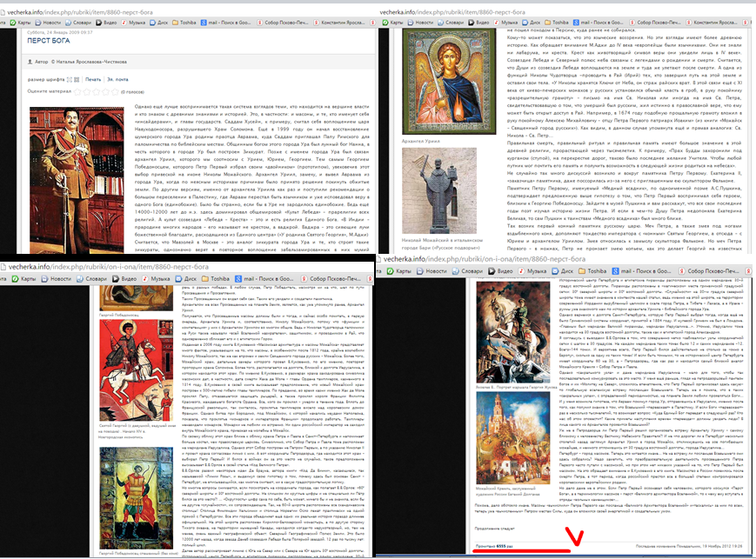The width and height of the screenshot is (756, 559).
Task: Increase font size beside размер шрифта
Action: 77,79
